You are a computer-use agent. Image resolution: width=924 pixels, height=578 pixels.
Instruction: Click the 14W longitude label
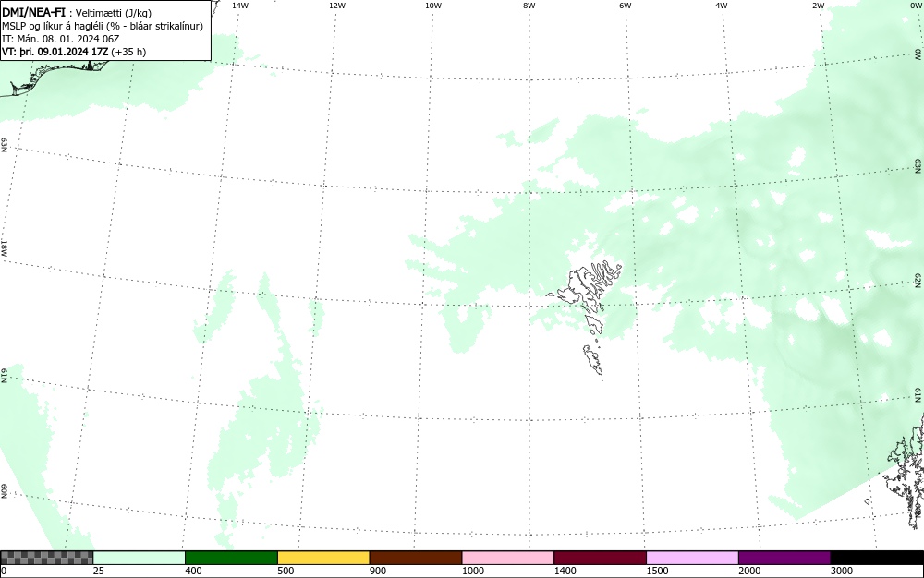pyautogui.click(x=240, y=6)
